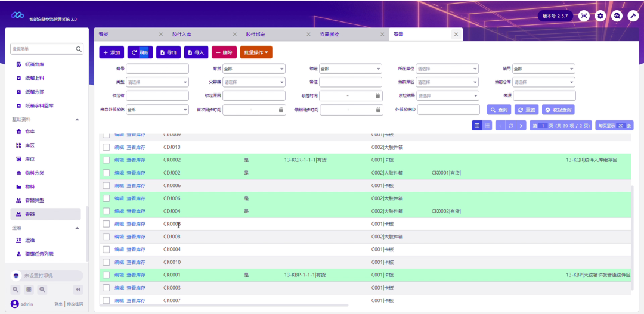The width and height of the screenshot is (644, 314).
Task: Open the 类型 dropdown filter
Action: tap(157, 82)
